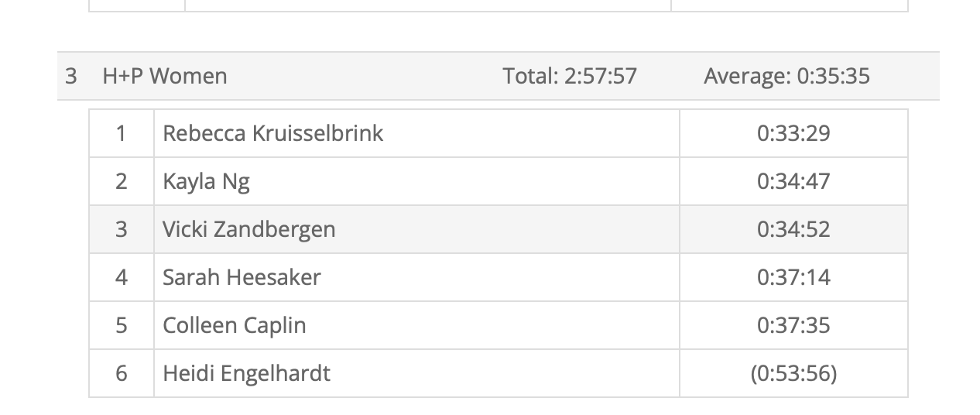Click the H+P Women team name
Screen dimensions: 980x415
(165, 76)
